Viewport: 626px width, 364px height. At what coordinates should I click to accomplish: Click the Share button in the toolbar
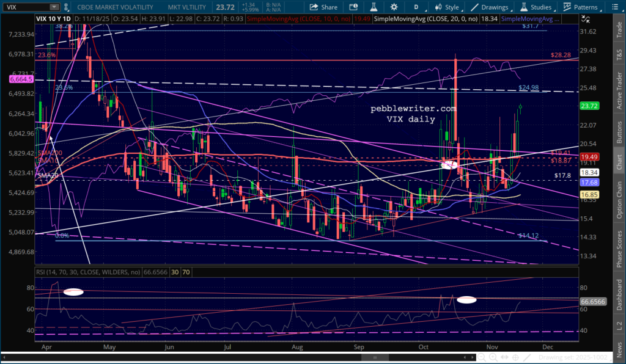(x=323, y=7)
